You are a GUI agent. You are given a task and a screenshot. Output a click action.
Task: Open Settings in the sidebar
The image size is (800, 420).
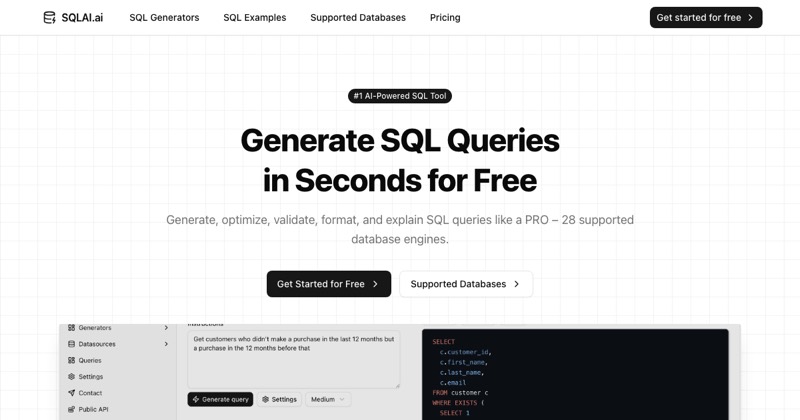tap(91, 377)
